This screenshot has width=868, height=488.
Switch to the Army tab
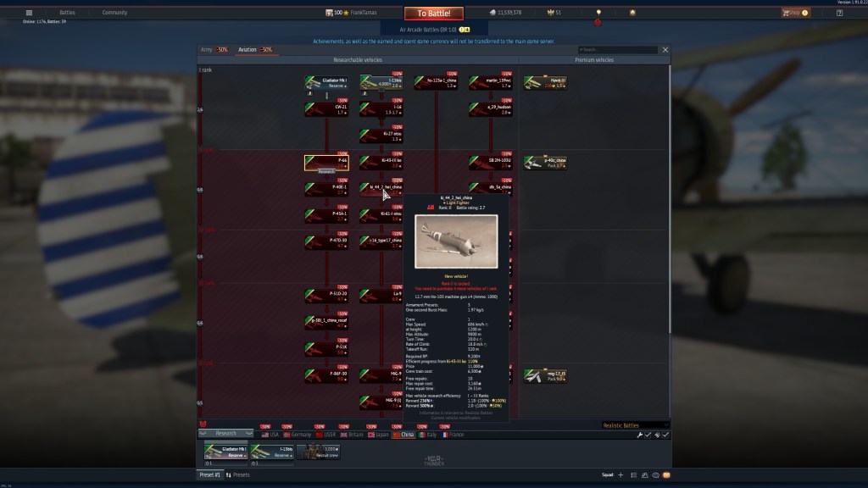[x=214, y=50]
